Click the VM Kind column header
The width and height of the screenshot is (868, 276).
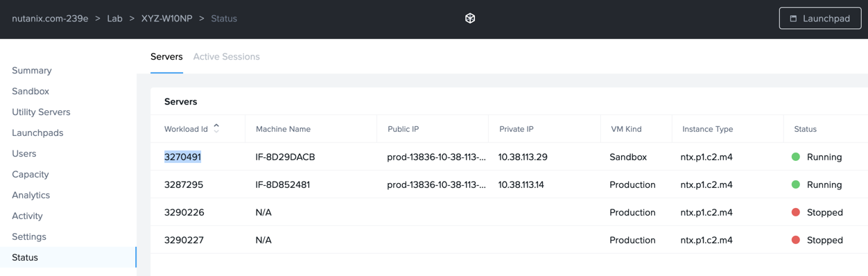(626, 129)
